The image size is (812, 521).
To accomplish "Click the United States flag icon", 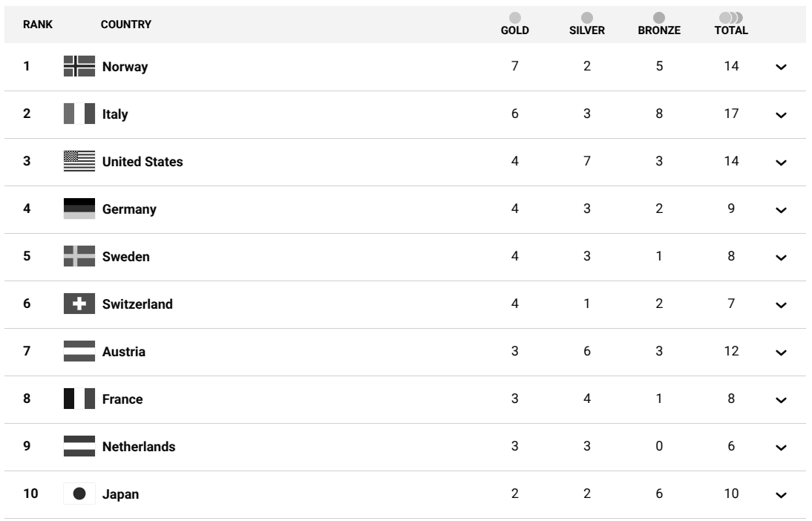I will tap(79, 162).
